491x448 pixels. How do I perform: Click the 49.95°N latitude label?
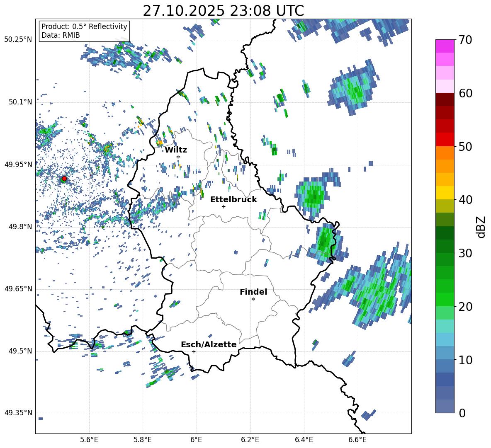(x=18, y=164)
